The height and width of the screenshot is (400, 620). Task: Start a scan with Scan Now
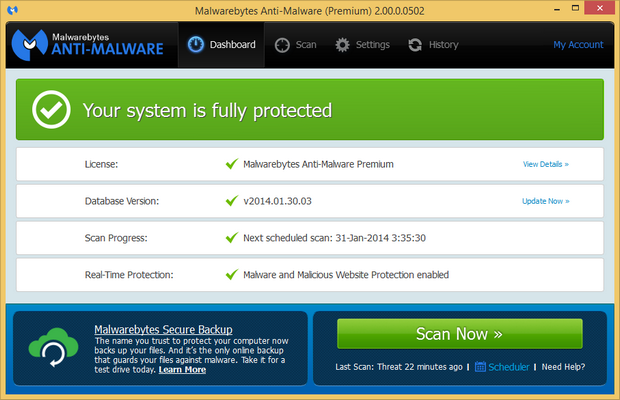tap(459, 334)
